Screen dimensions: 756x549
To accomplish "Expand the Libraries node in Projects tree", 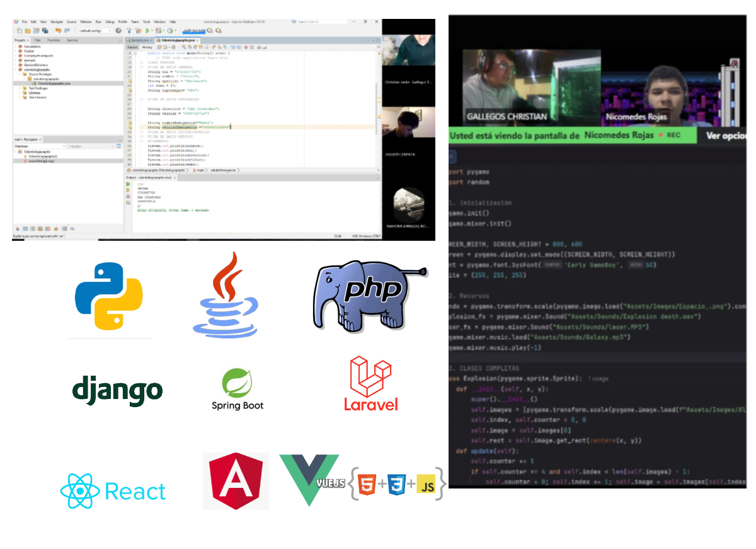I will [x=20, y=93].
